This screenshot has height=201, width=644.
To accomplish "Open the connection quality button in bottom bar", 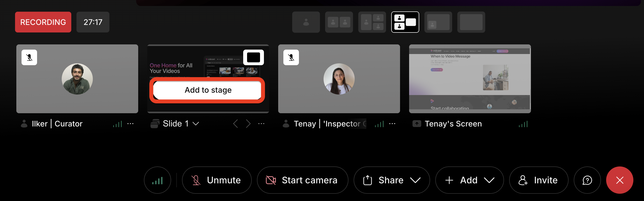I will point(157,180).
